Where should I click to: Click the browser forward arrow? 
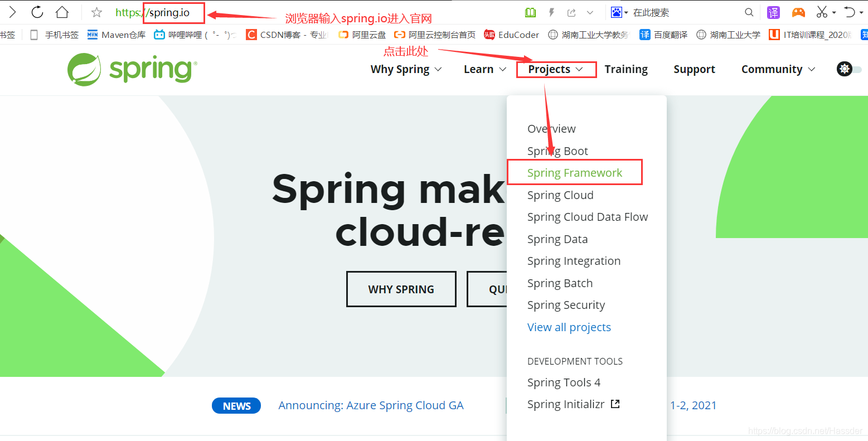coord(12,12)
